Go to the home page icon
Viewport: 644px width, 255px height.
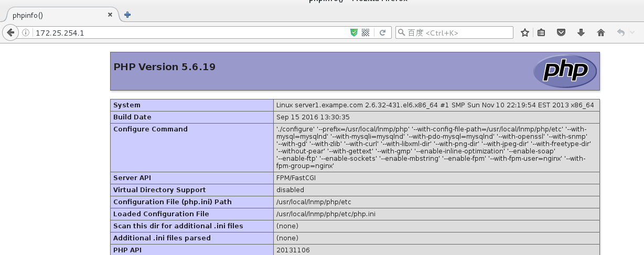pyautogui.click(x=601, y=32)
